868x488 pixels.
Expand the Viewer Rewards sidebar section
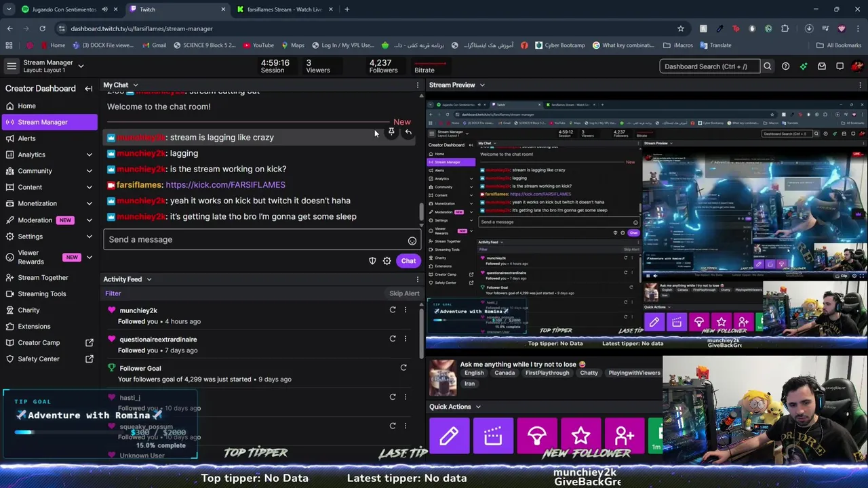coord(89,258)
